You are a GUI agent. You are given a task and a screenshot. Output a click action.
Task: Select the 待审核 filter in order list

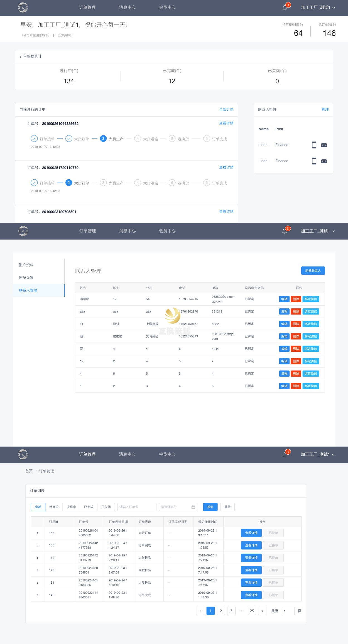click(x=54, y=507)
